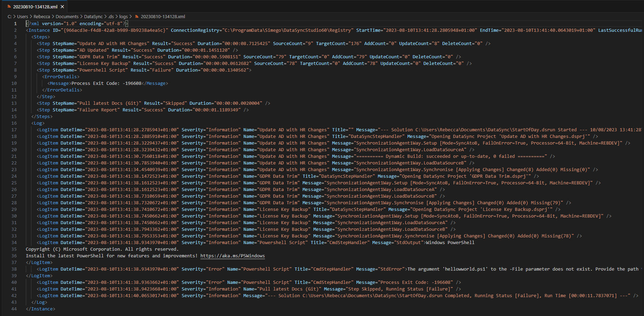This screenshot has width=644, height=316.
Task: Click line number 44 in the gutter
Action: point(14,309)
